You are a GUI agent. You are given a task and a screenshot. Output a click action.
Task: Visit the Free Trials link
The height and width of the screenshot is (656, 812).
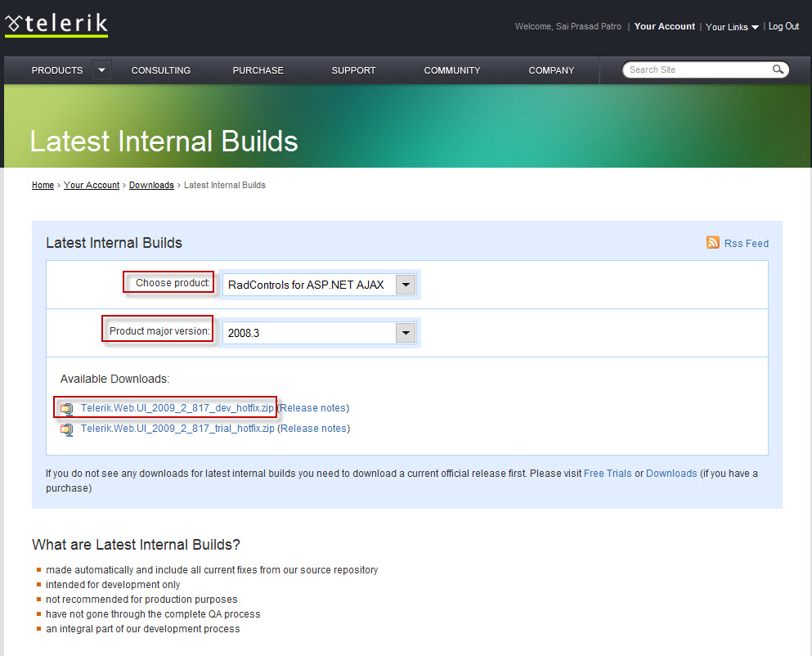(x=608, y=473)
